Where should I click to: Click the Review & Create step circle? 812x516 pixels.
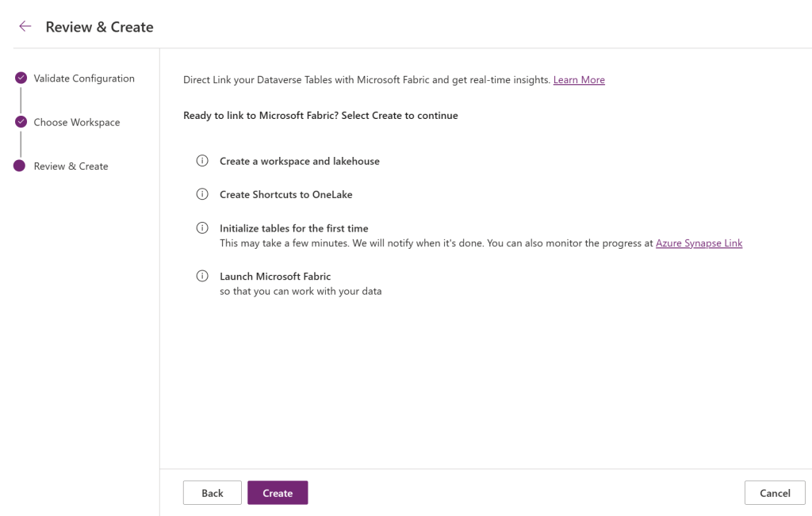20,166
